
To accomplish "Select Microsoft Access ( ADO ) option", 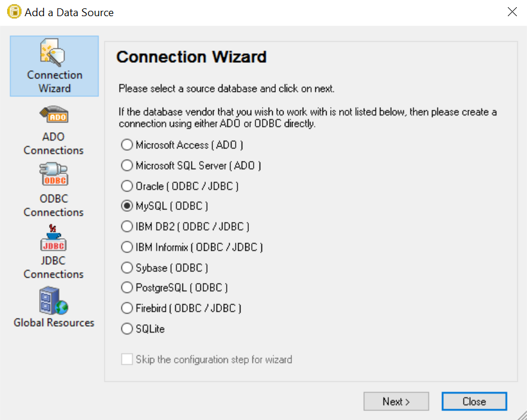I will pyautogui.click(x=127, y=145).
